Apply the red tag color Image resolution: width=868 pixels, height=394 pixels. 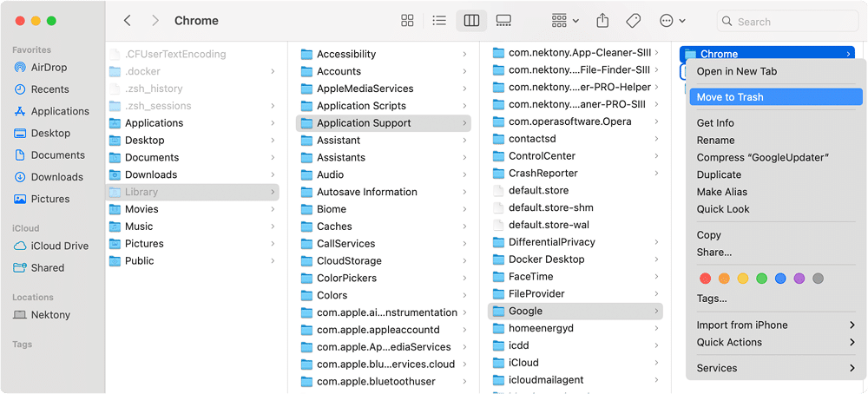(x=705, y=279)
